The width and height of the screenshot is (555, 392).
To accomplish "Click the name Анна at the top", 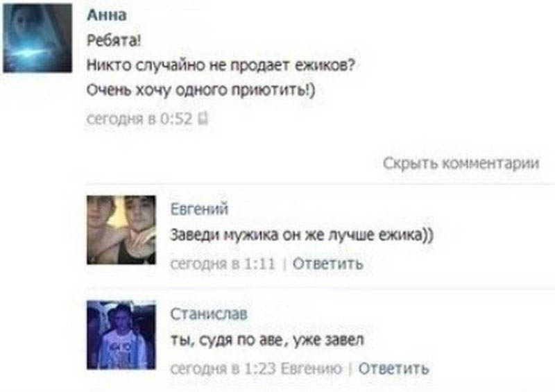I will [x=107, y=15].
